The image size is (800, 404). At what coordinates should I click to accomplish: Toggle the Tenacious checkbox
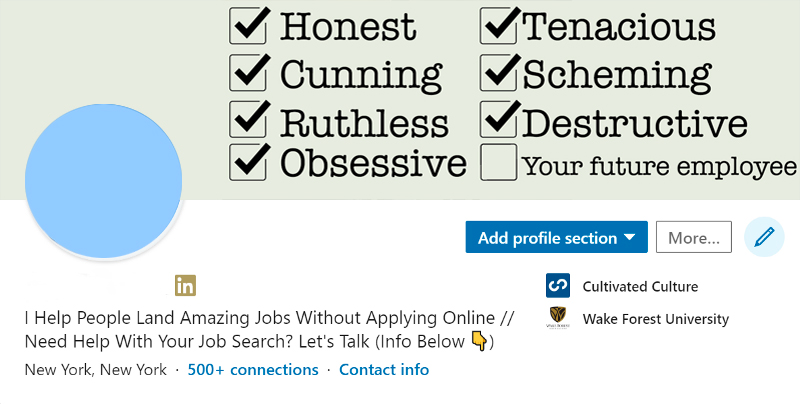pyautogui.click(x=499, y=25)
